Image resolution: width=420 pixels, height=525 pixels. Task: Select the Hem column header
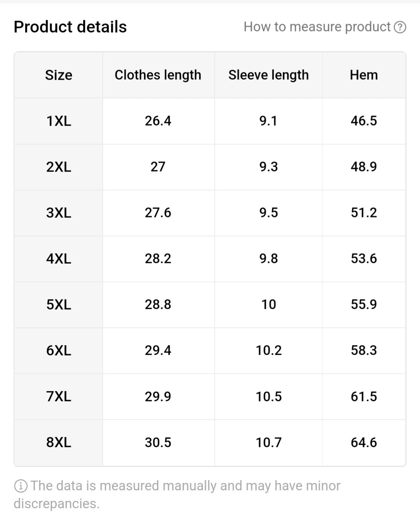(x=364, y=75)
